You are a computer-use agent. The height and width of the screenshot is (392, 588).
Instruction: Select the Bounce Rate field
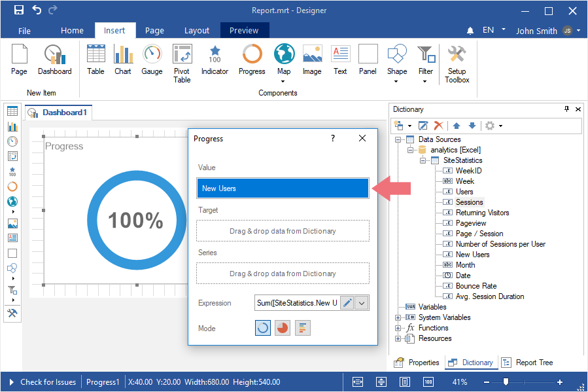(x=476, y=286)
